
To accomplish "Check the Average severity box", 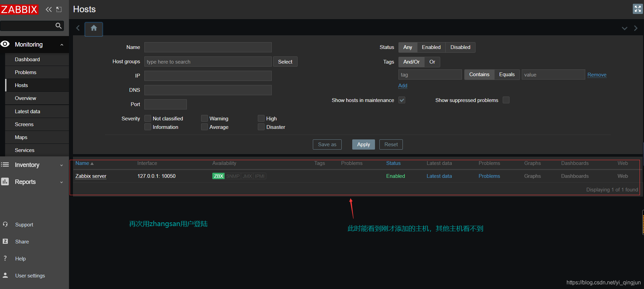I will pos(204,127).
